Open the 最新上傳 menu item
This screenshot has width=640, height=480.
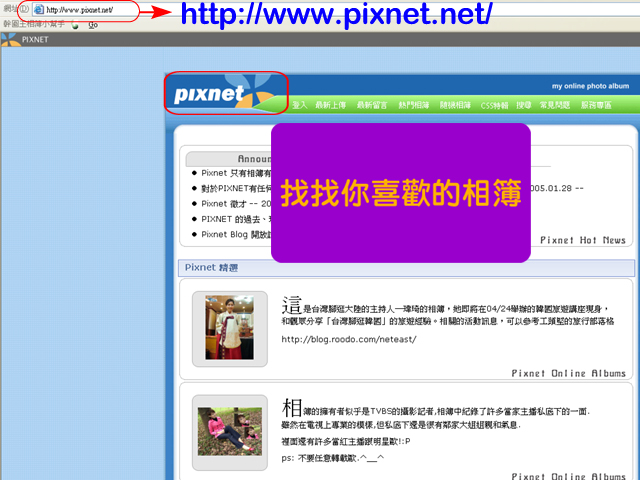pos(331,105)
